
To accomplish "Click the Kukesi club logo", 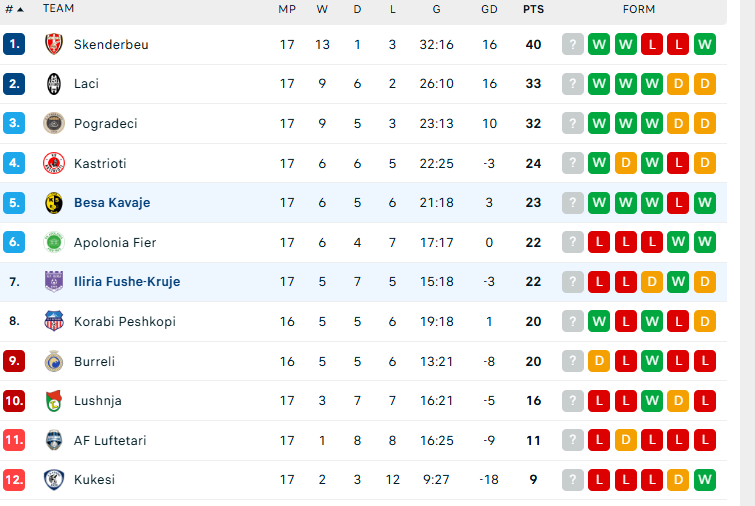I will (54, 479).
